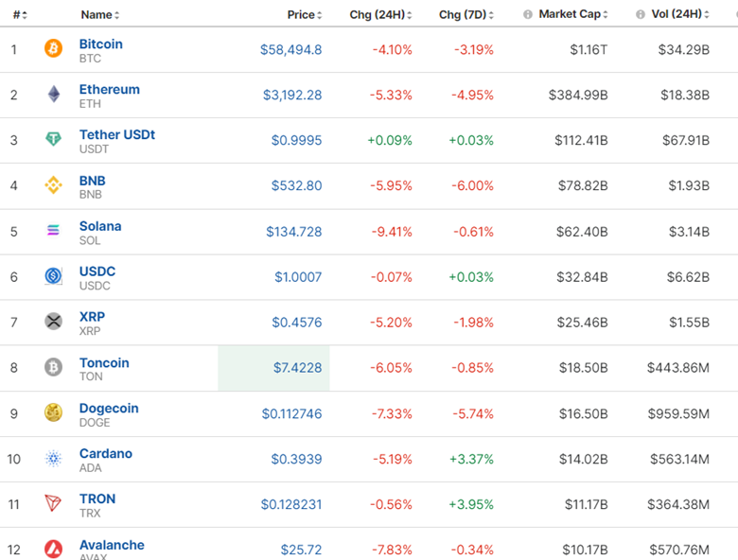Open the Bitcoin coin page link

(x=100, y=44)
